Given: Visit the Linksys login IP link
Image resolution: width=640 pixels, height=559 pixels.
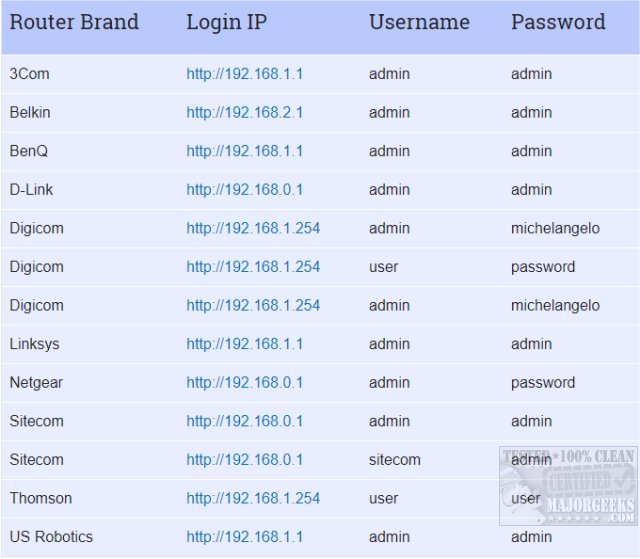Looking at the screenshot, I should tap(244, 344).
